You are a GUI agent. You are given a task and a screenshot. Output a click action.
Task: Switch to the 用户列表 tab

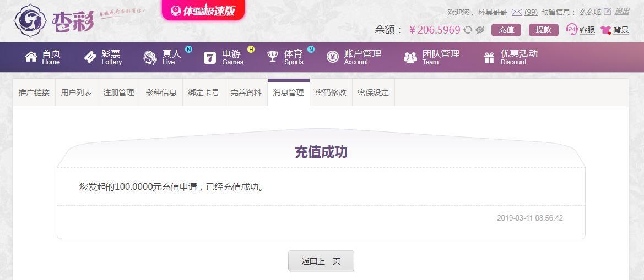(x=77, y=92)
